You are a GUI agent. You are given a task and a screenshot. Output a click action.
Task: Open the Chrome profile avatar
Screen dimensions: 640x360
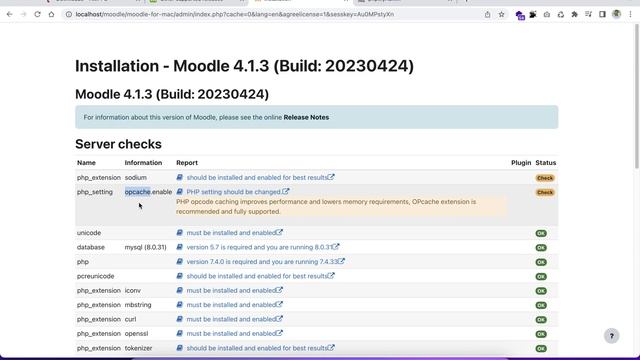click(616, 14)
